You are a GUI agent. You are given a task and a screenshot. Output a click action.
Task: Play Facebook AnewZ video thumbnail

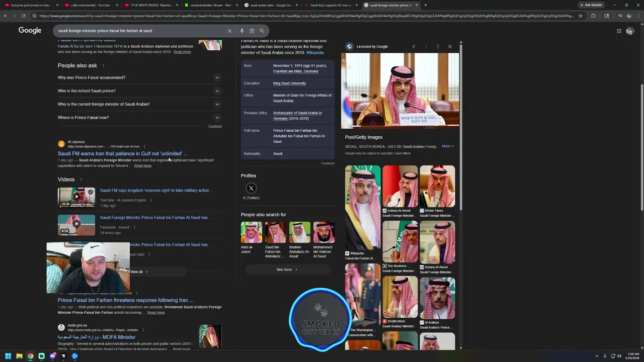[76, 225]
